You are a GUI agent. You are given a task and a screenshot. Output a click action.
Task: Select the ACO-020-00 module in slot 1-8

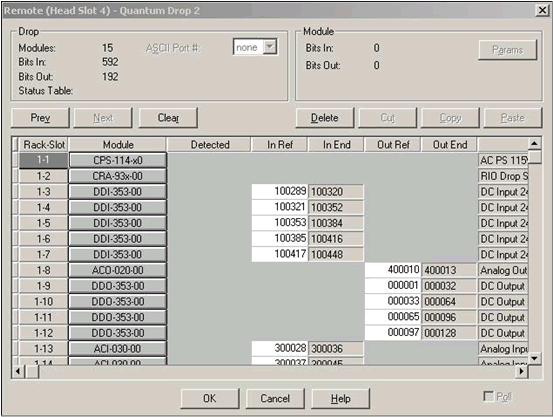(118, 270)
